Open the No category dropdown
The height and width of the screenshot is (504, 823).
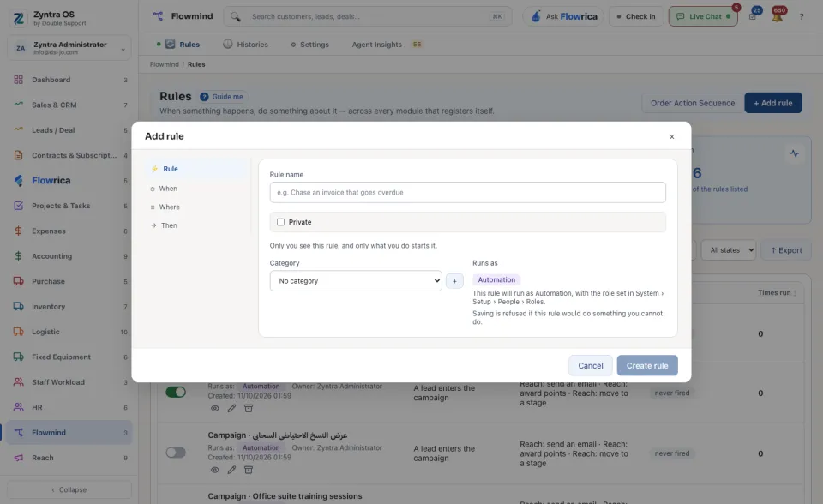click(x=356, y=281)
